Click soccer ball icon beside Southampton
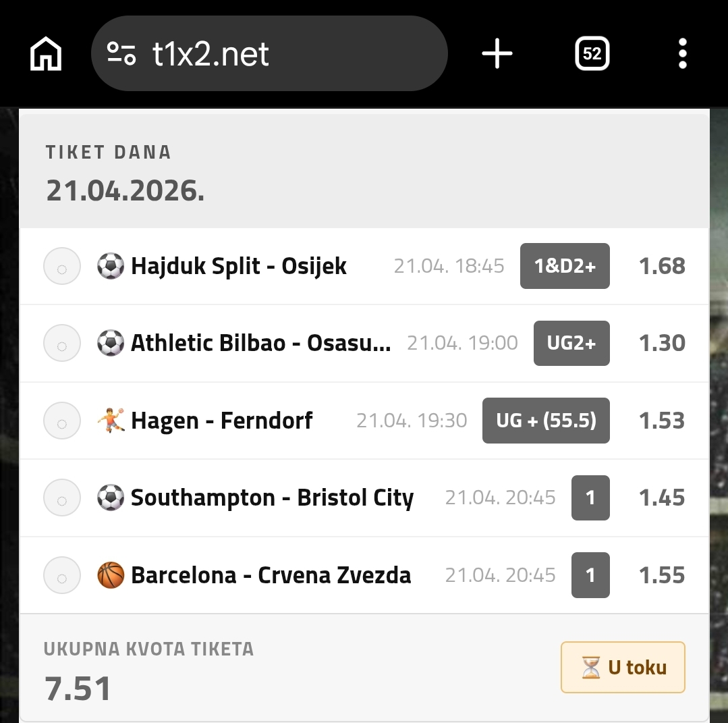 (x=111, y=498)
